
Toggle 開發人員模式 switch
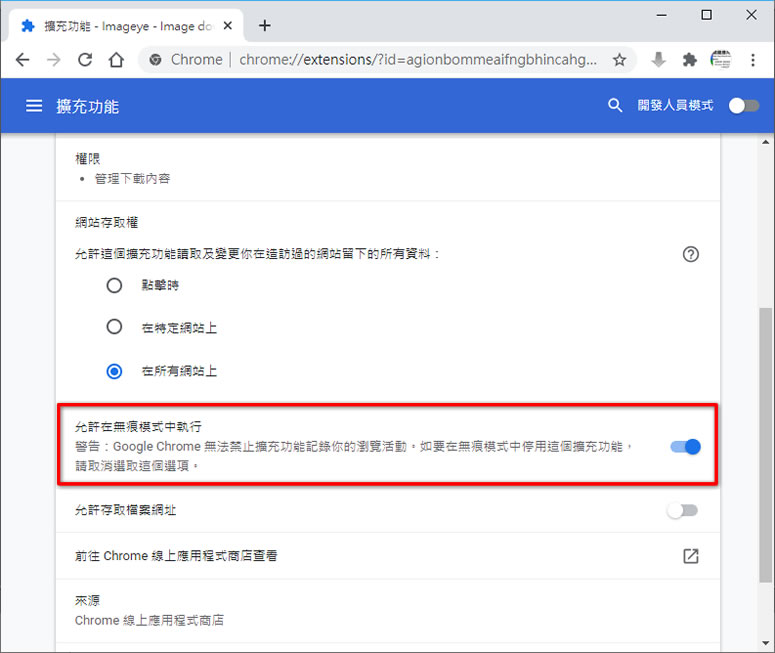pos(744,105)
